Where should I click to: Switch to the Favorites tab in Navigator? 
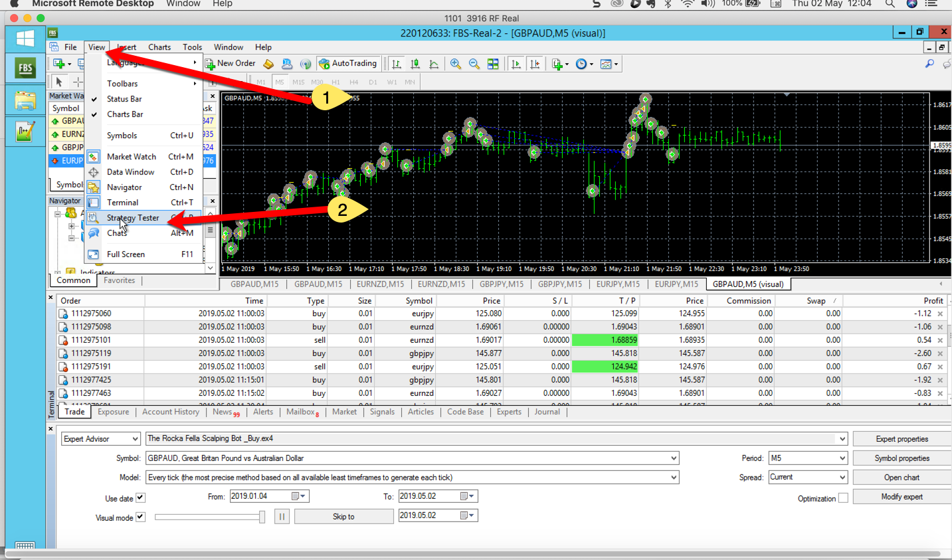tap(120, 280)
